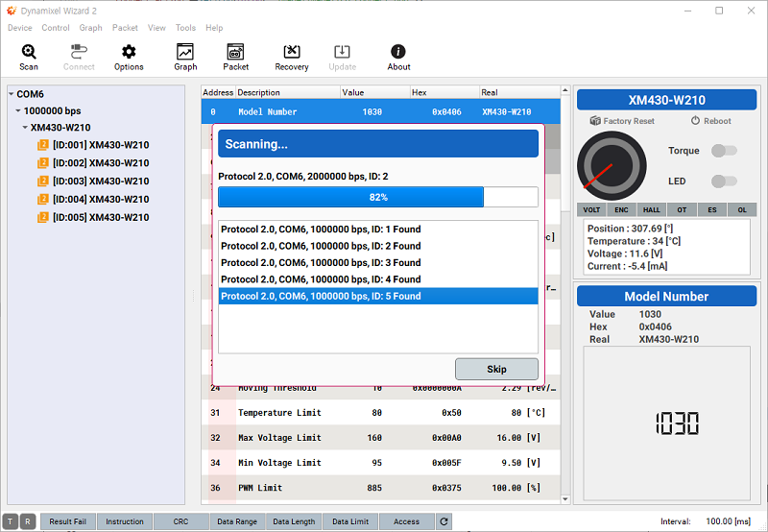The width and height of the screenshot is (768, 532).
Task: Toggle the R indicator in status bar
Action: pos(28,521)
